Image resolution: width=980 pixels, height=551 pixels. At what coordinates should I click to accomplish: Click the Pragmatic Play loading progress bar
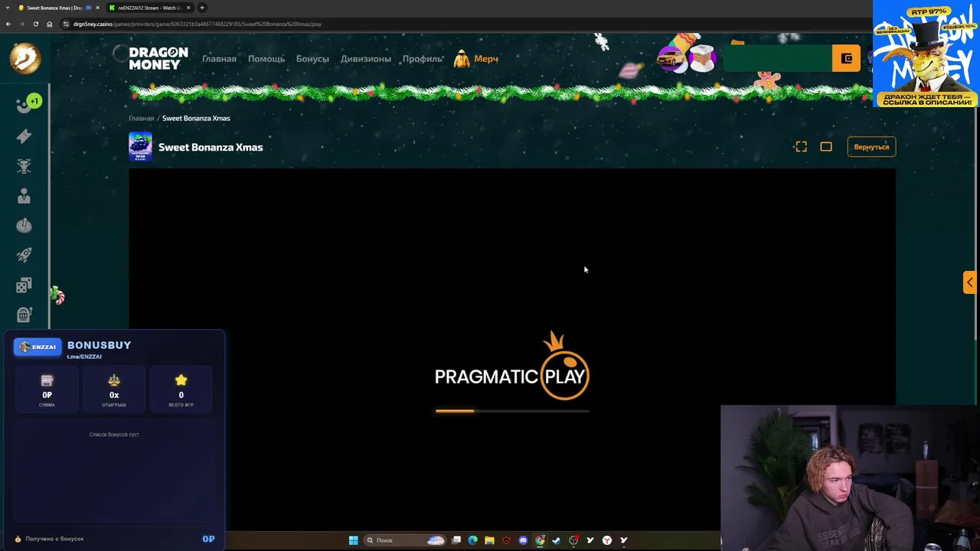pos(512,411)
